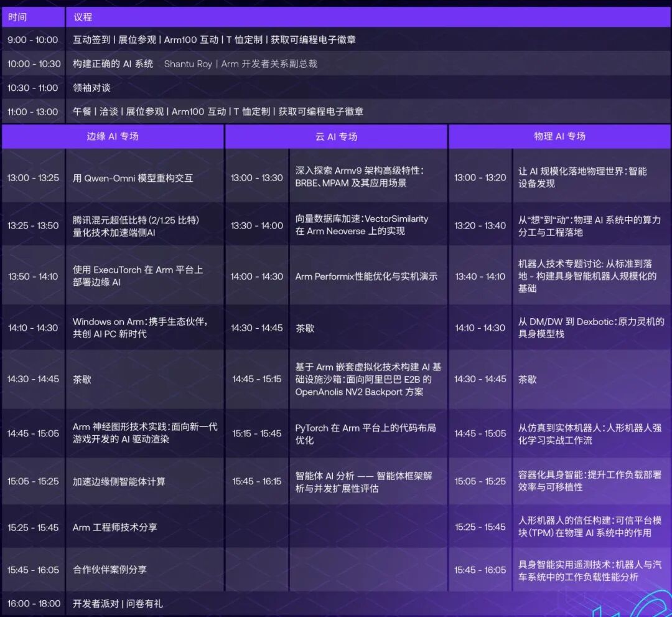The width and height of the screenshot is (672, 617).
Task: Select the 9:00 - 10:00 time cell
Action: click(32, 40)
